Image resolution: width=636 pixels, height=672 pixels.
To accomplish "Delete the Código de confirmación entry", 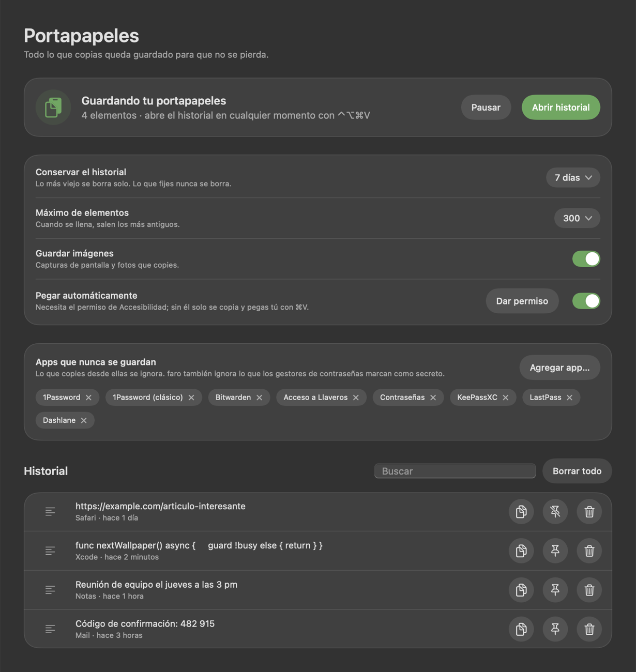I will [589, 629].
